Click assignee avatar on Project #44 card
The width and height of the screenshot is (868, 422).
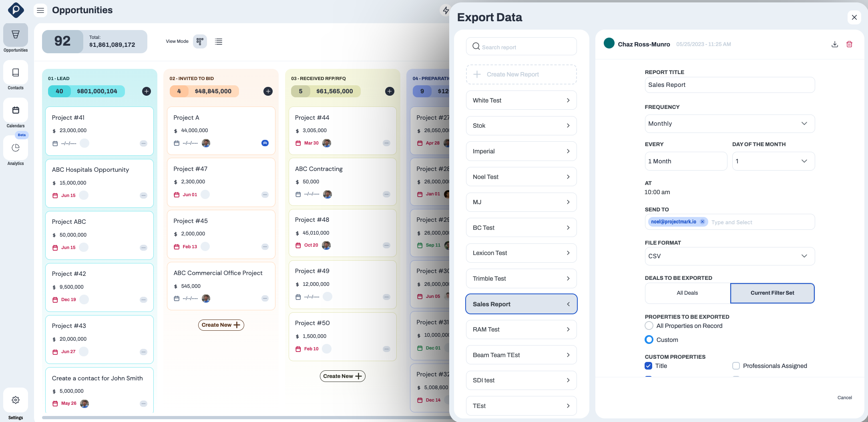click(327, 143)
